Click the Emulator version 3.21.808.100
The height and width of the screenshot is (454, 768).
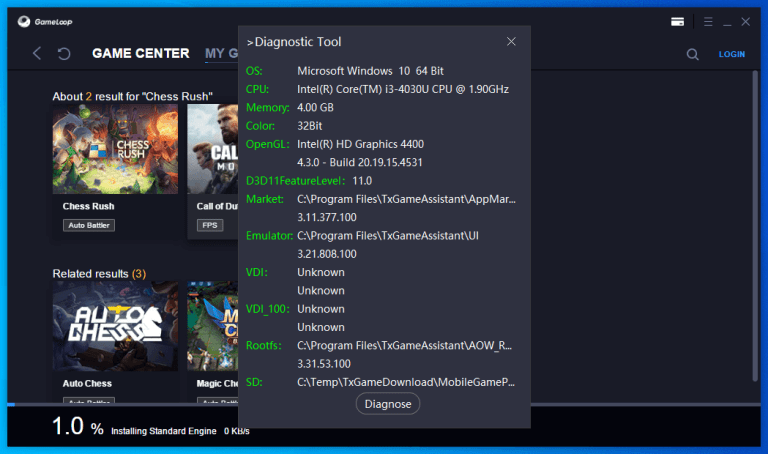[x=327, y=254]
